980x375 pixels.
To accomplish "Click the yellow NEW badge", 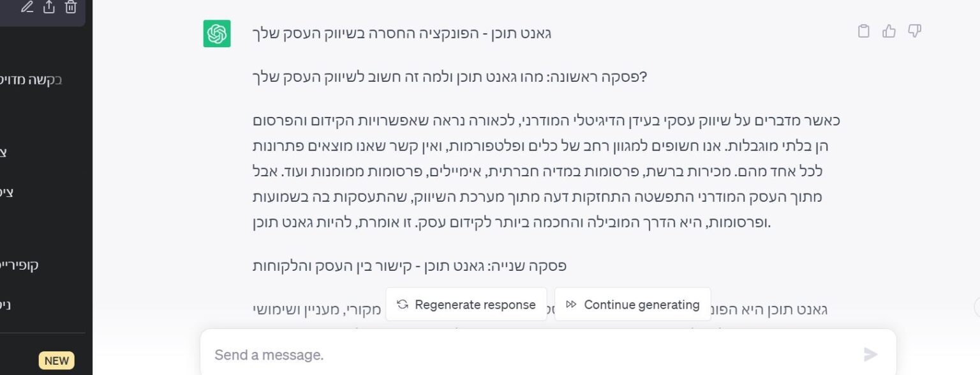I will (56, 360).
